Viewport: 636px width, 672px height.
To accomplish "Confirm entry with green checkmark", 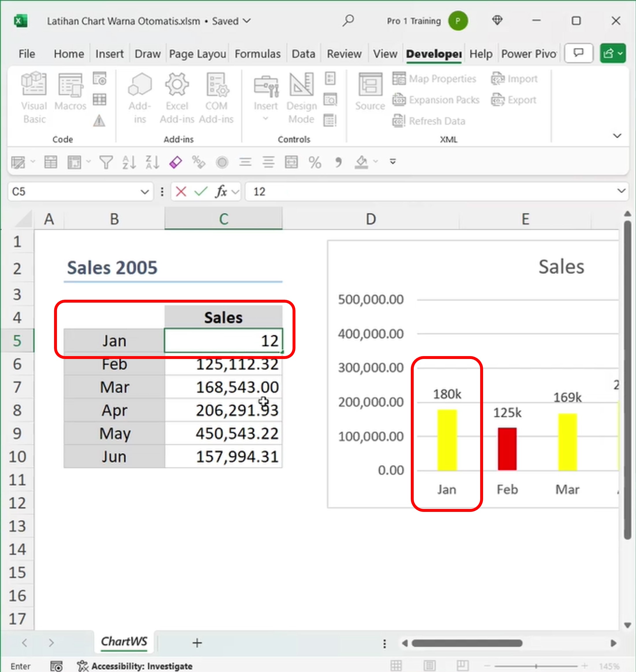I will click(x=201, y=192).
